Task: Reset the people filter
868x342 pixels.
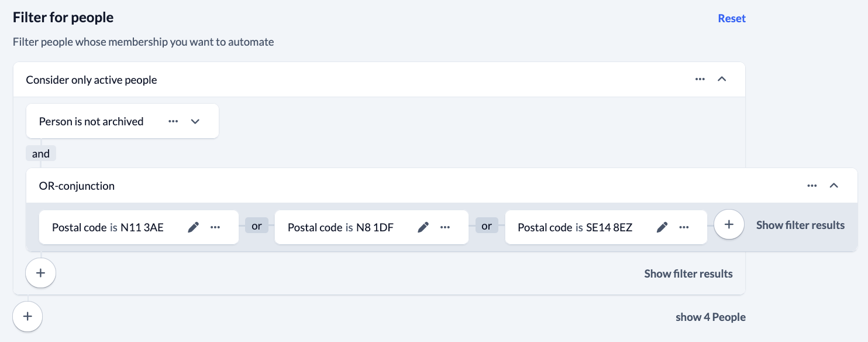Action: pyautogui.click(x=732, y=18)
